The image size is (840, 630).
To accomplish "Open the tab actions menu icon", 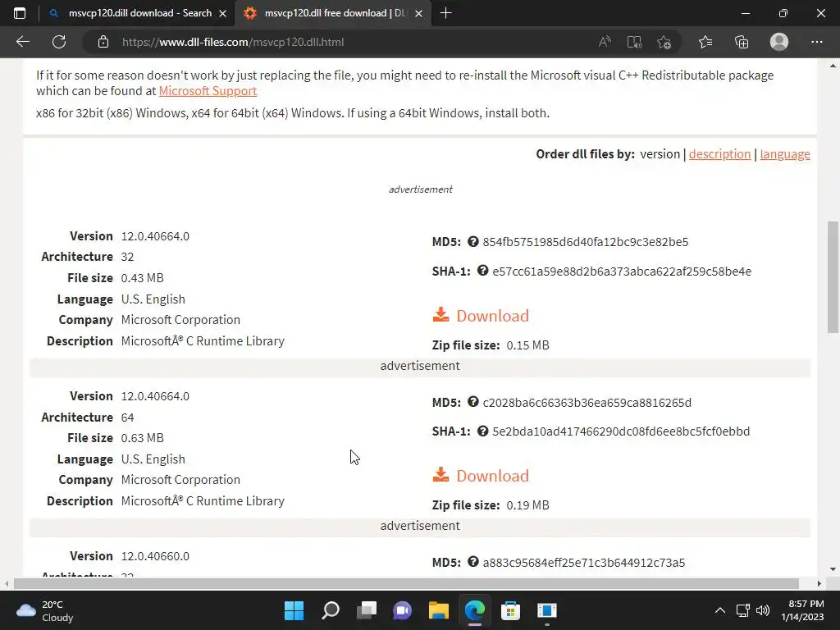I will coord(20,13).
